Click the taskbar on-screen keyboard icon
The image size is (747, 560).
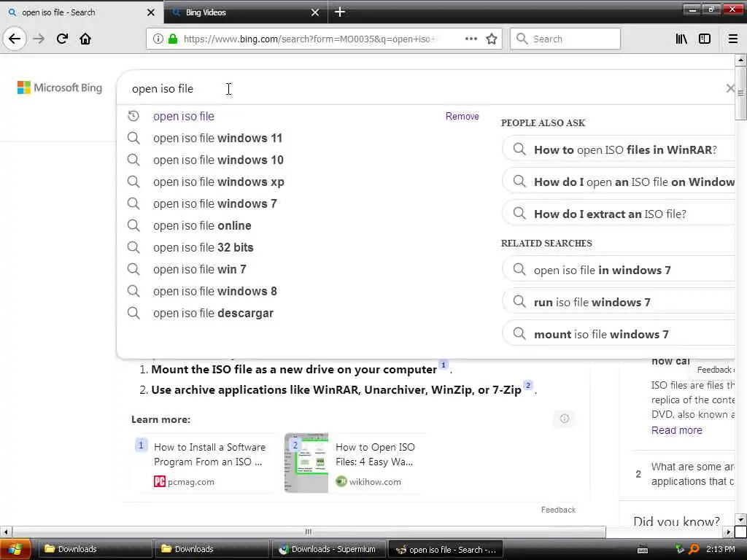click(643, 550)
